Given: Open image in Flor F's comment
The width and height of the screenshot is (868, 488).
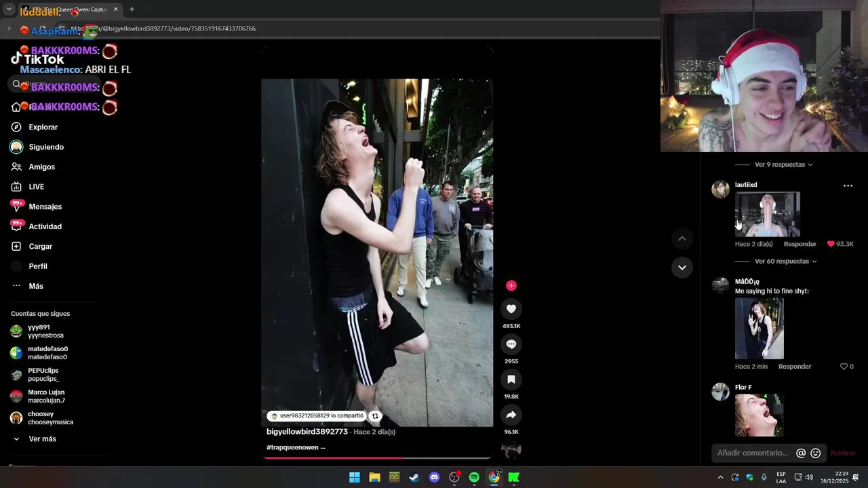Looking at the screenshot, I should tap(759, 415).
